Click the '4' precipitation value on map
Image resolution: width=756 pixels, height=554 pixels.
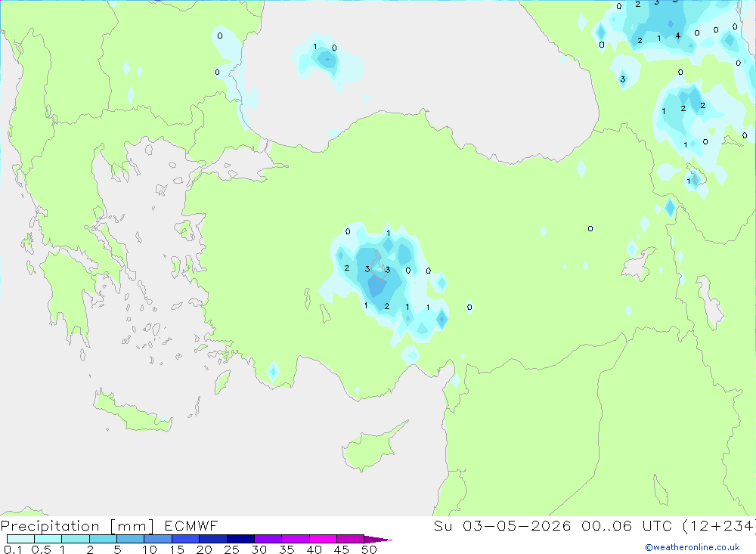coord(678,36)
